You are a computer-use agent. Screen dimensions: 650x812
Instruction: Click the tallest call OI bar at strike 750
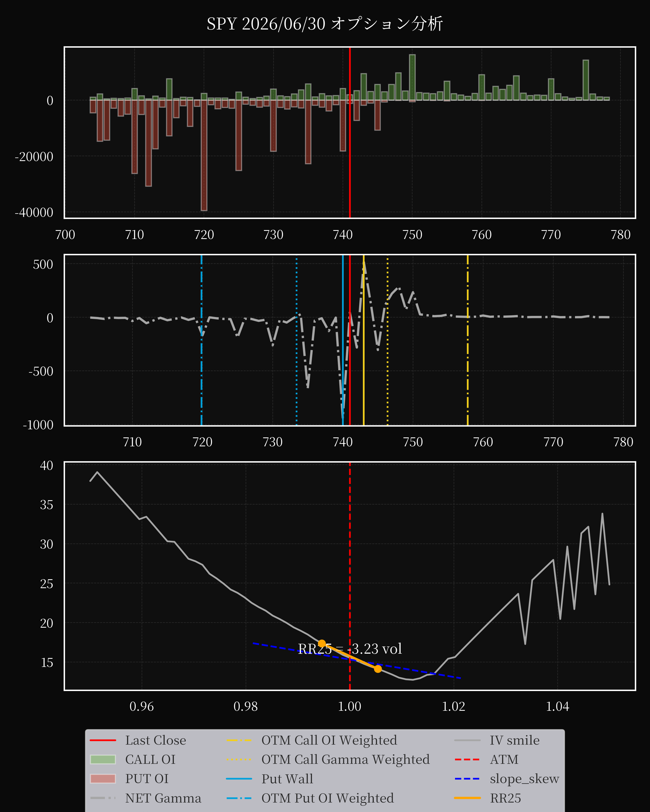pos(412,77)
